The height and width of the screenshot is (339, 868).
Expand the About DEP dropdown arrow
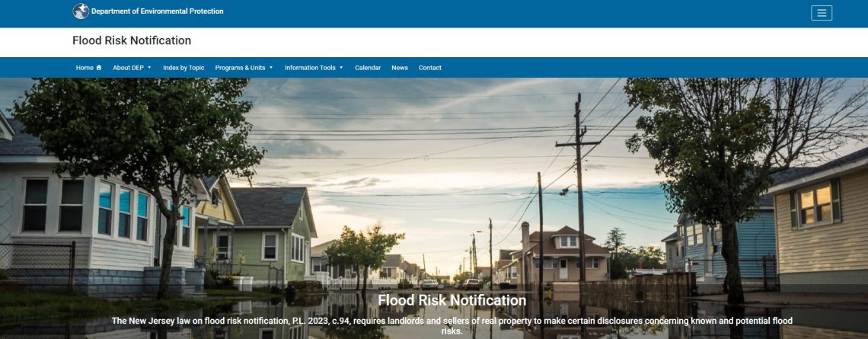[149, 68]
